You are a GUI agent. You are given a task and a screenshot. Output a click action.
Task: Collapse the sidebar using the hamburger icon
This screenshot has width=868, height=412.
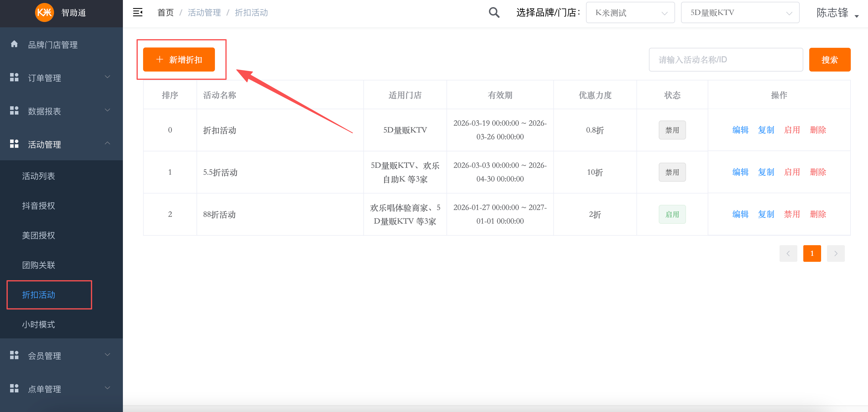138,12
